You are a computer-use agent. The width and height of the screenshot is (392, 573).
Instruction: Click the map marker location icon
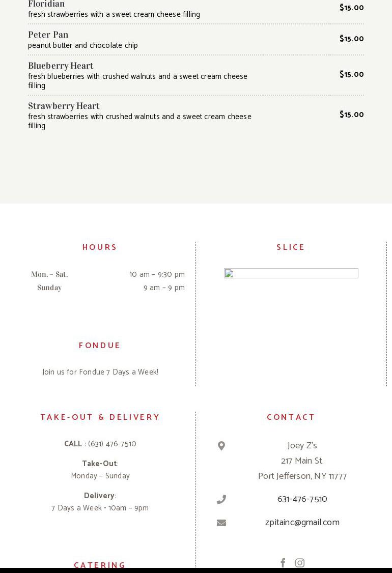tap(221, 446)
